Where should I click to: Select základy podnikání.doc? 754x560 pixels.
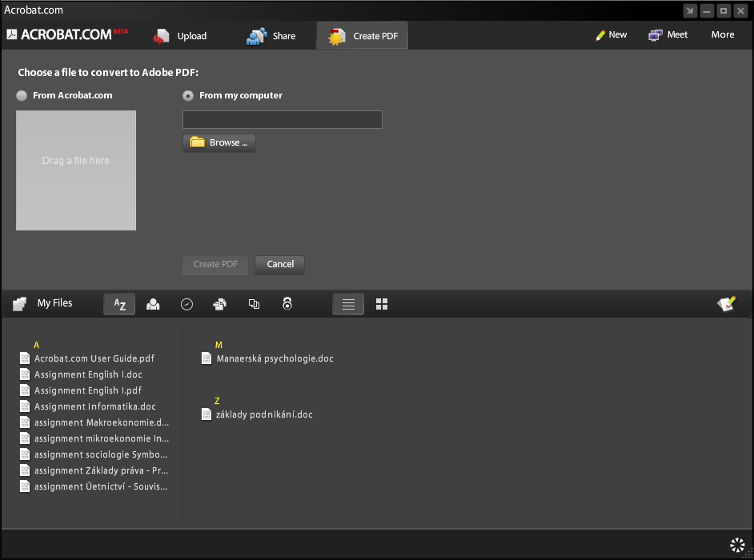coord(264,414)
